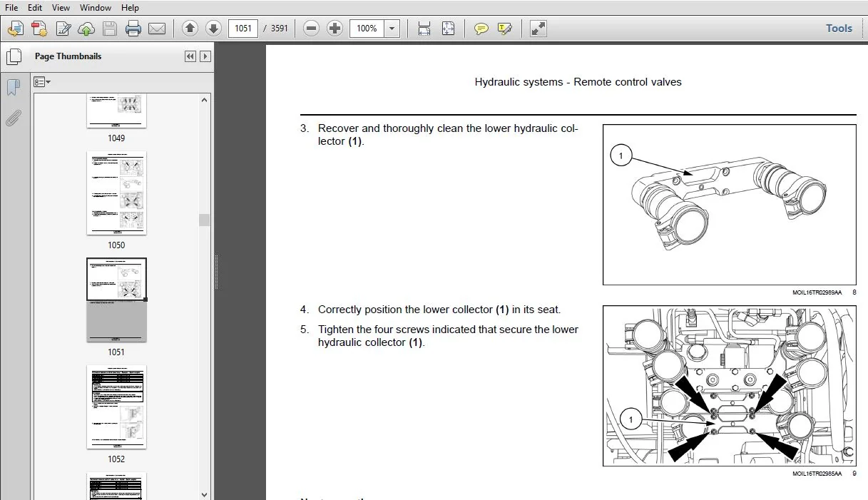This screenshot has width=868, height=500.
Task: Click the upload to cloud icon
Action: click(x=86, y=29)
